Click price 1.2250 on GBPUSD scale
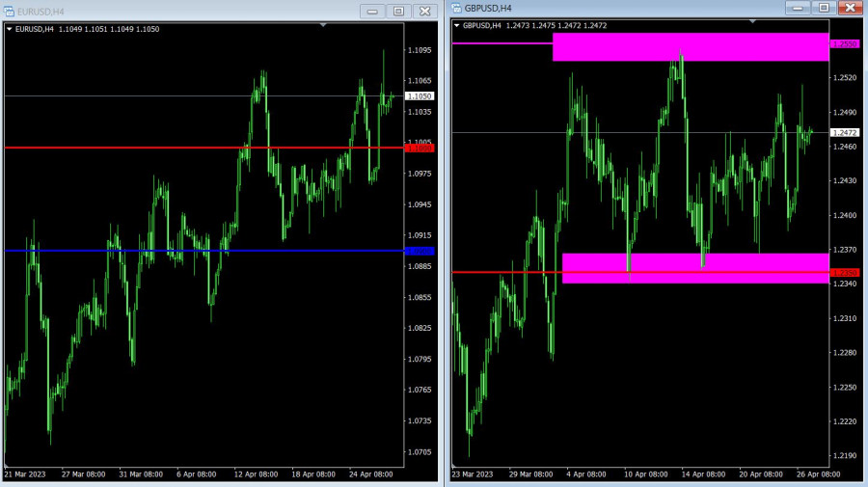This screenshot has width=868, height=487. (x=845, y=388)
